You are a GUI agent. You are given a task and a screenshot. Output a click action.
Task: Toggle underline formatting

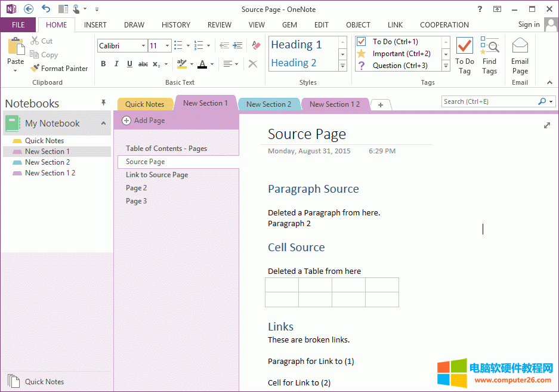click(x=129, y=64)
